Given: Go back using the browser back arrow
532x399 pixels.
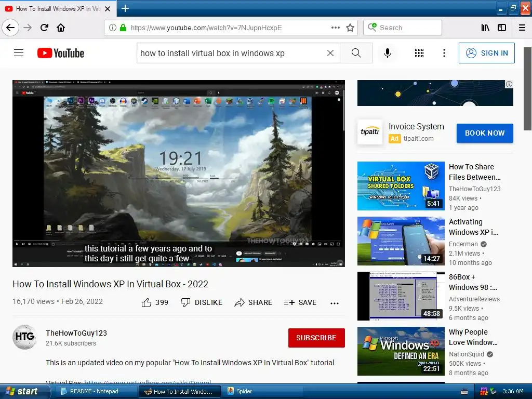Looking at the screenshot, I should click(x=10, y=28).
